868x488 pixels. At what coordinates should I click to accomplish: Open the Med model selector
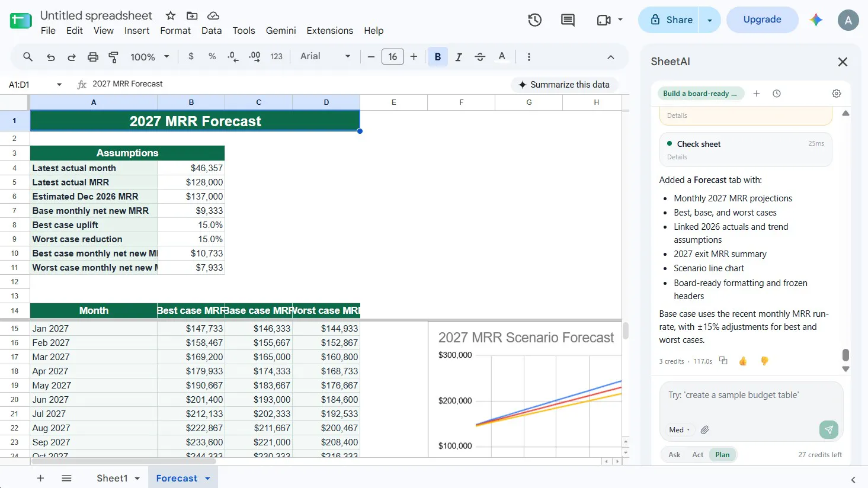pyautogui.click(x=679, y=430)
